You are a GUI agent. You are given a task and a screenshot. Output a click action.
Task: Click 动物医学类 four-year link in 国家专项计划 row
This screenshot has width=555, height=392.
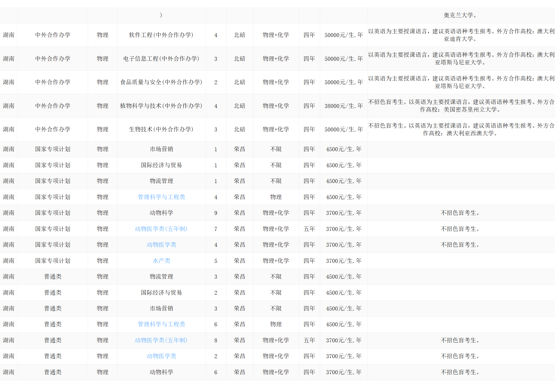pos(161,245)
